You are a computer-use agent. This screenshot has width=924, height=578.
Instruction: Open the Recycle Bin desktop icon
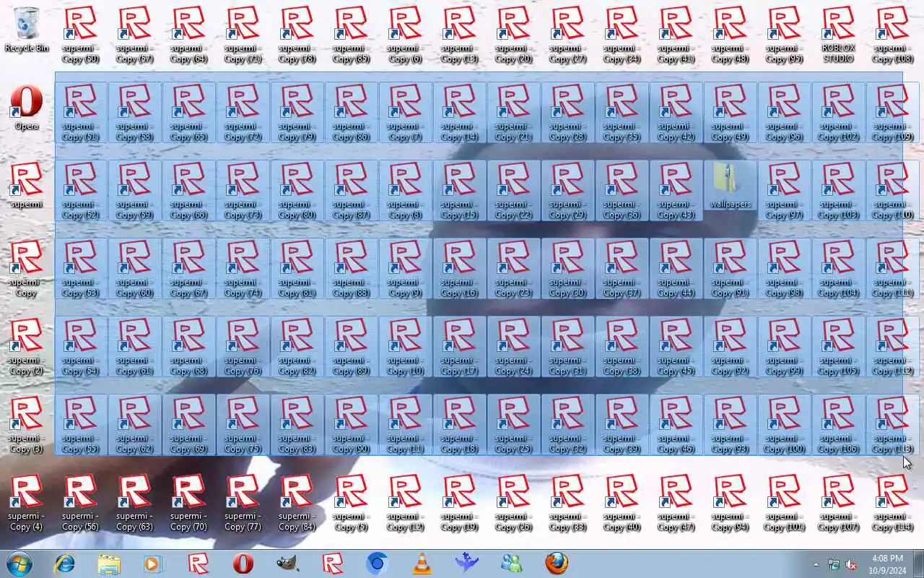coord(27,30)
